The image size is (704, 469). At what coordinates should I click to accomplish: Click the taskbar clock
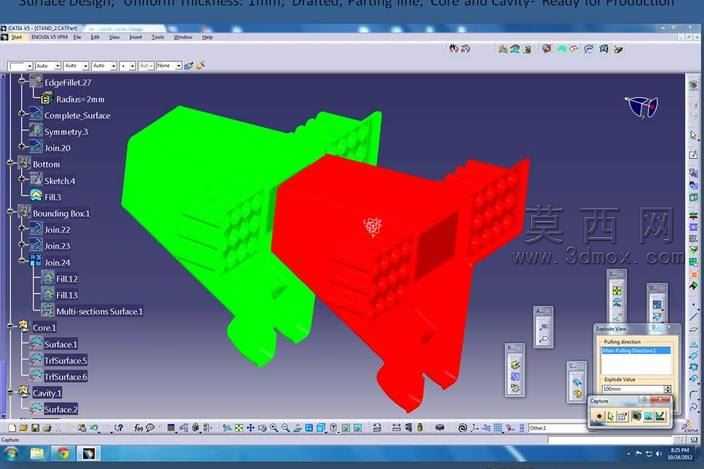[x=680, y=454]
